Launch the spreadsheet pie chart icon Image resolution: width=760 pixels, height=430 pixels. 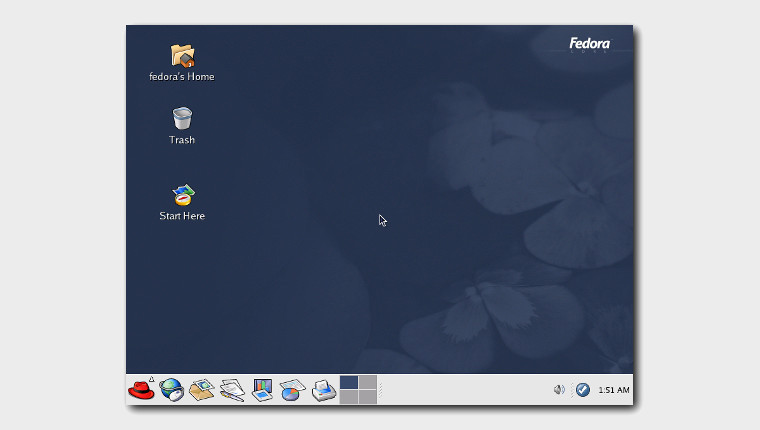click(292, 390)
